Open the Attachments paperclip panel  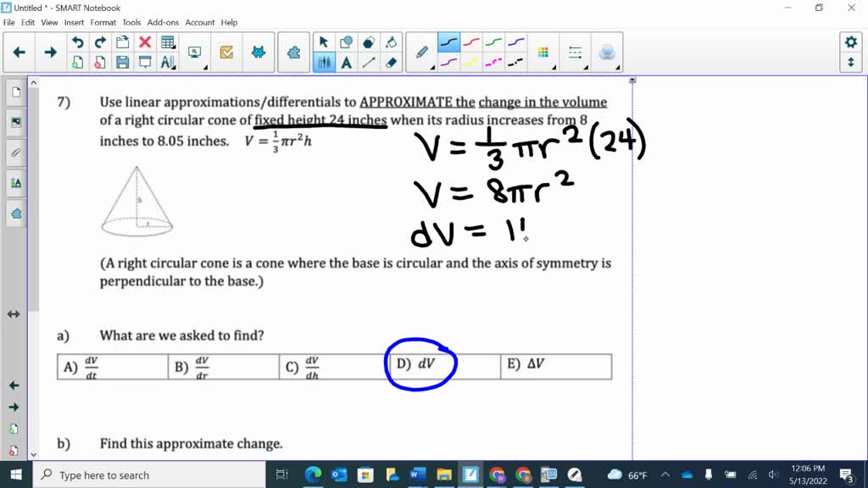click(x=14, y=152)
